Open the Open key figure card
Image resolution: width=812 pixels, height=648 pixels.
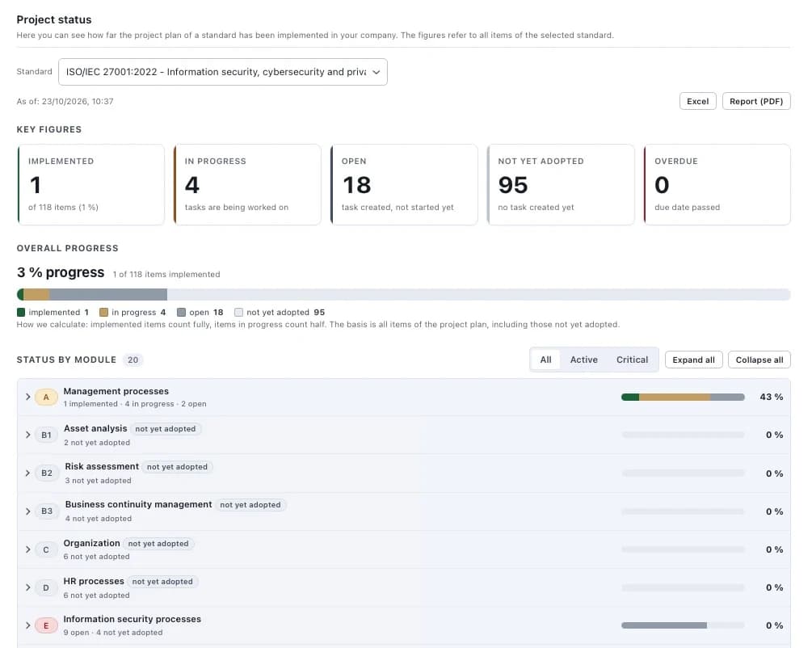click(405, 185)
